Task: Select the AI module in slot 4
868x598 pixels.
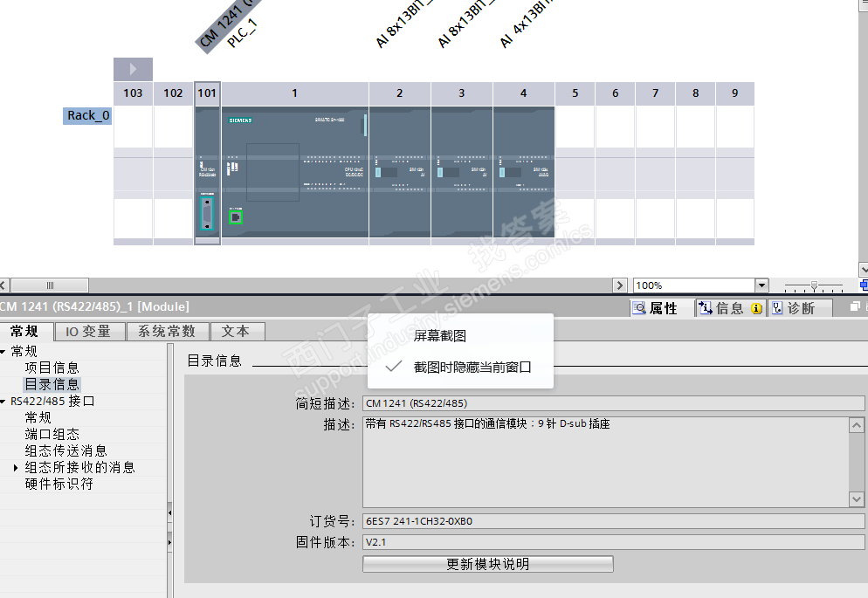Action: (524, 171)
